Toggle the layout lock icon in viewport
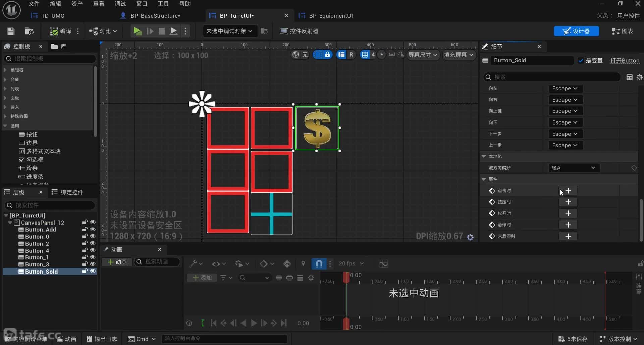The image size is (644, 345). pyautogui.click(x=327, y=55)
